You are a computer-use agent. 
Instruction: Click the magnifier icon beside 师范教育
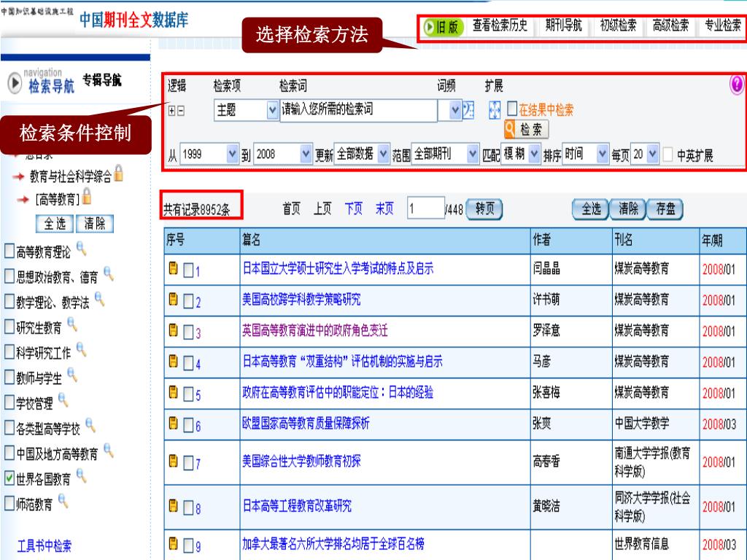pyautogui.click(x=63, y=502)
